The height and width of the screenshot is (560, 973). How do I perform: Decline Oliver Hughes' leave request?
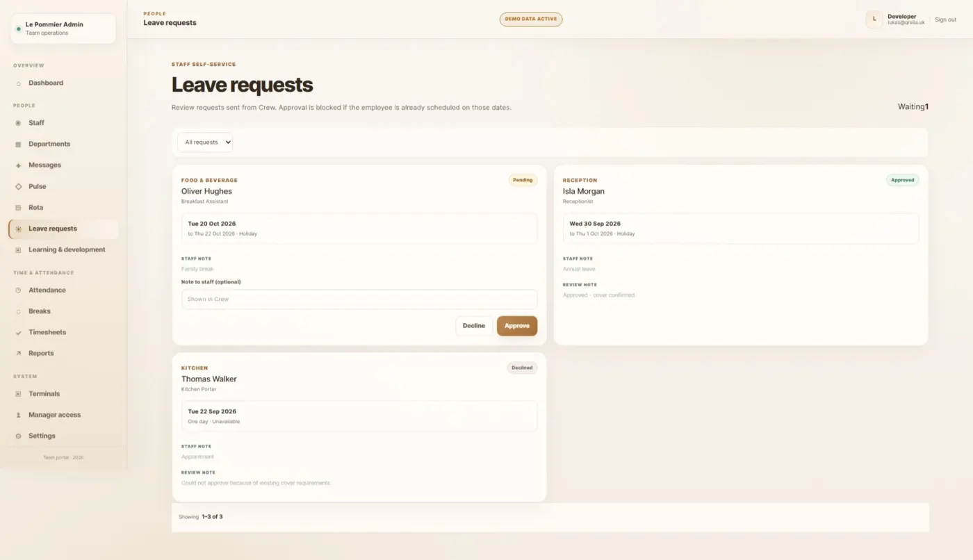[474, 326]
